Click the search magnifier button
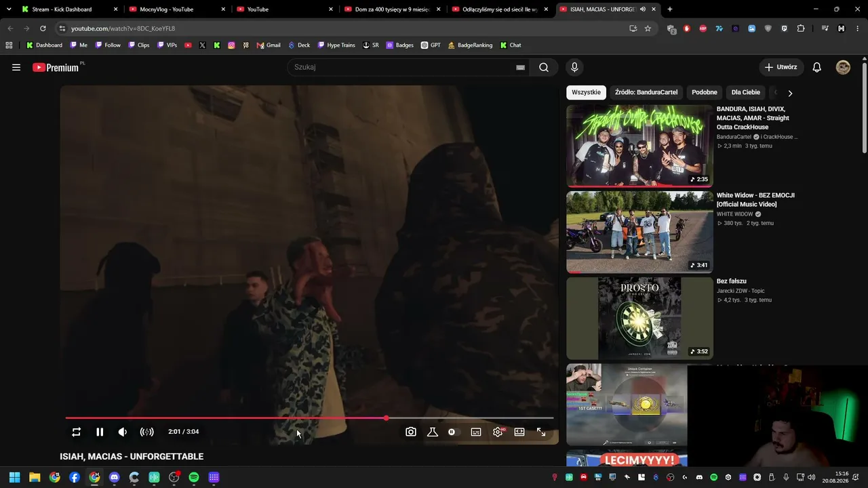The height and width of the screenshot is (488, 868). coord(544,67)
